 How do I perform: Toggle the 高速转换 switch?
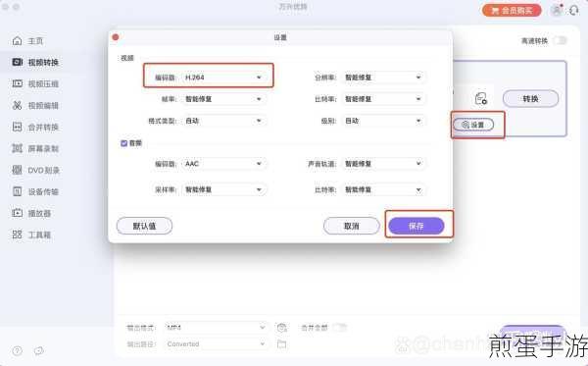click(x=561, y=40)
